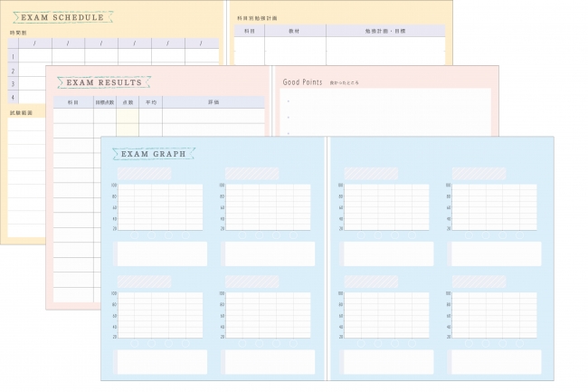Select the yellow 点数 column header
Screen dimensions: 588x392
128,103
